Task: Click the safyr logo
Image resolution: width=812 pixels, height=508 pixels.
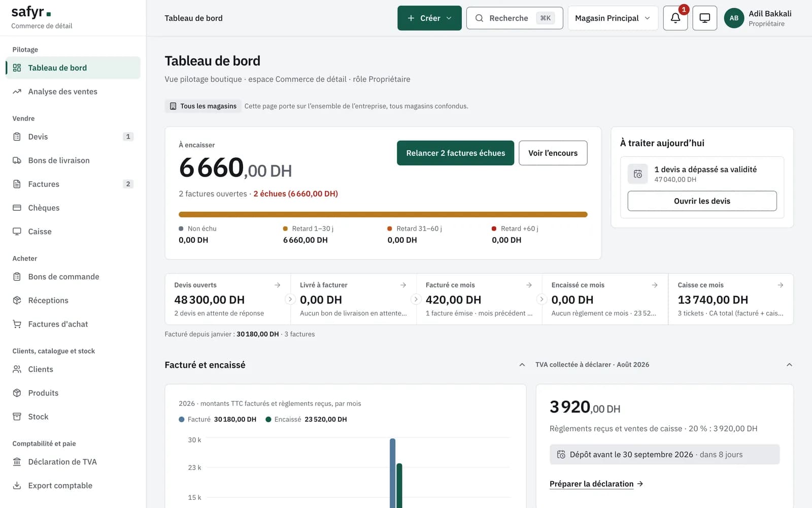Action: click(x=31, y=12)
